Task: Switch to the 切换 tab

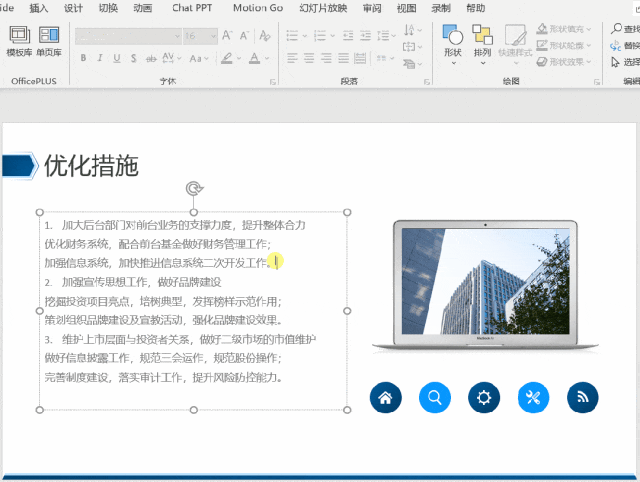Action: pos(108,8)
